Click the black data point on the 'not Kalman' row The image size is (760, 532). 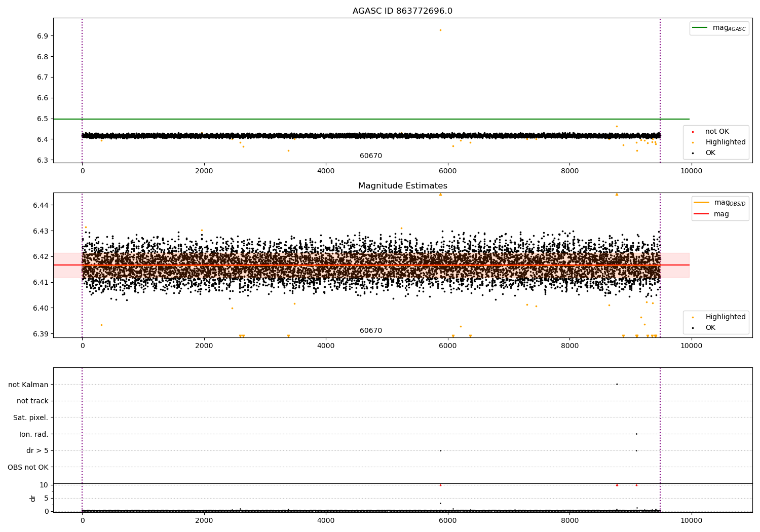617,384
